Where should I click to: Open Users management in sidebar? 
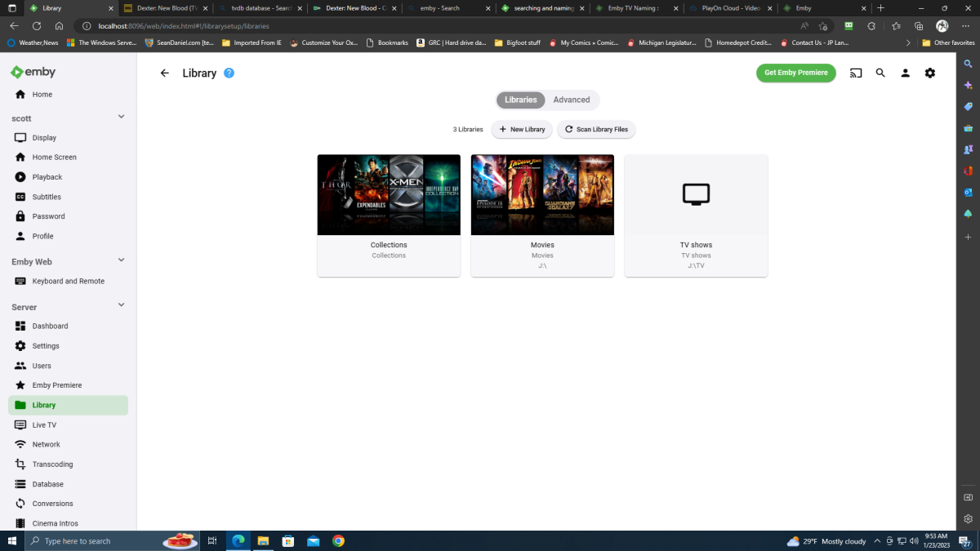[x=69, y=366]
